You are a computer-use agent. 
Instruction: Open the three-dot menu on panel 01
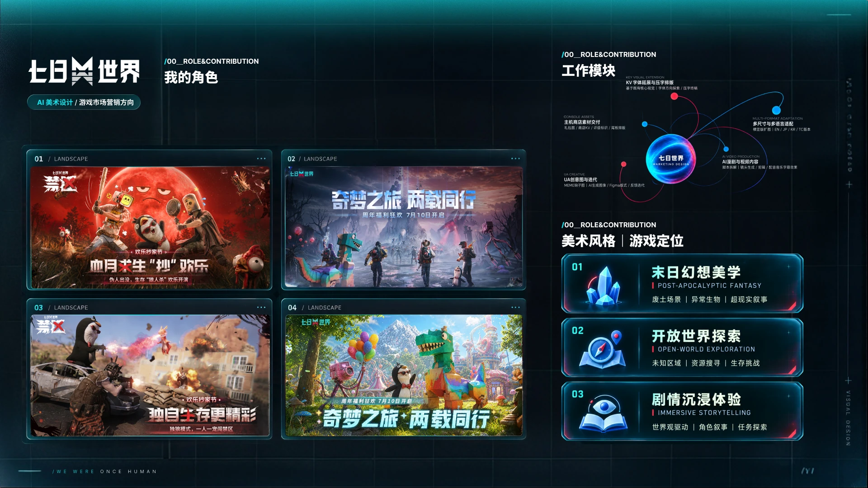point(261,159)
